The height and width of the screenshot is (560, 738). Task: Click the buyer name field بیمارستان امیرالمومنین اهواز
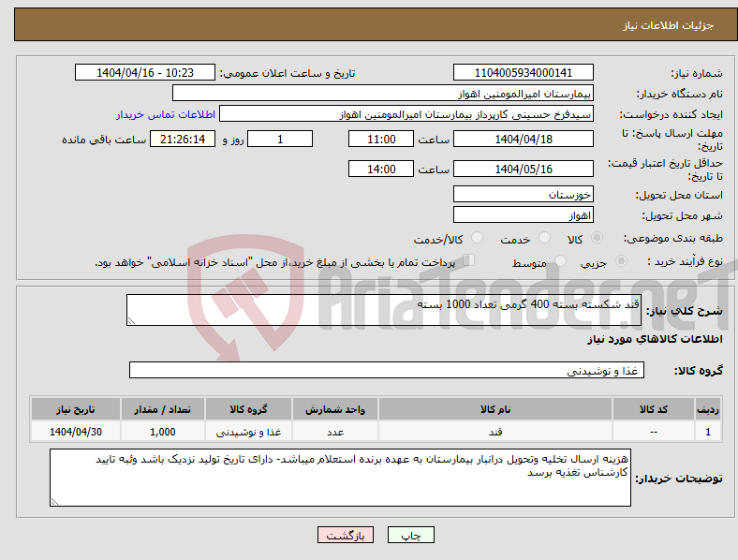[x=383, y=93]
